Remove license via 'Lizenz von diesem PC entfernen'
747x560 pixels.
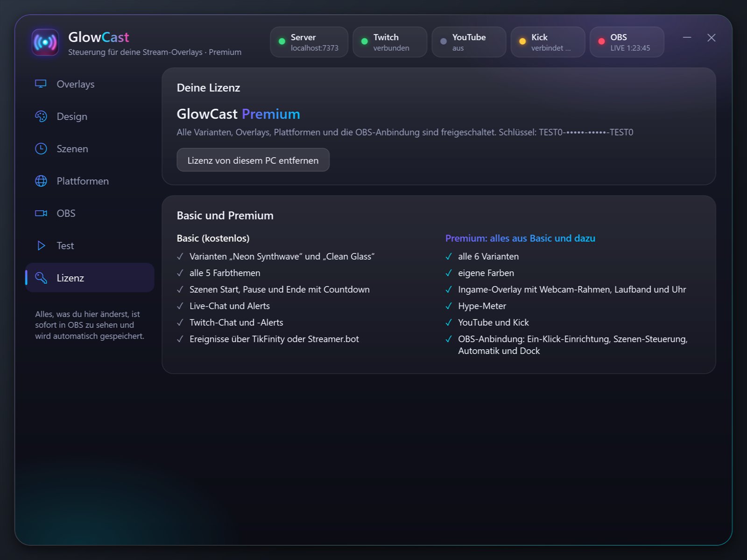(x=253, y=160)
